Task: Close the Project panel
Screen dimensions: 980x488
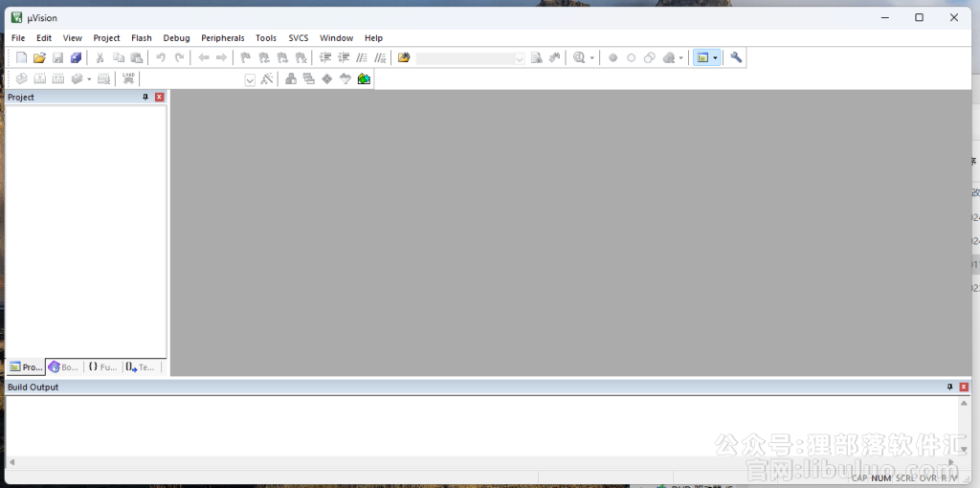Action: 160,98
